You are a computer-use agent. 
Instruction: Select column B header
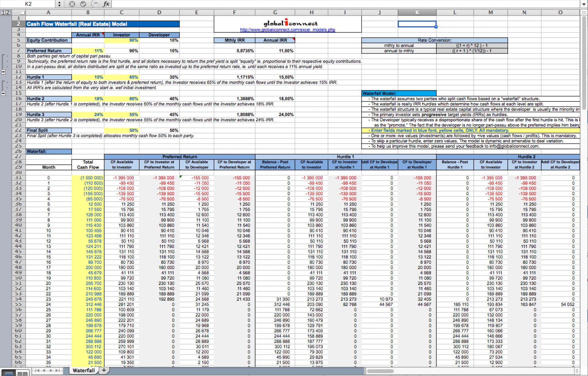click(88, 13)
